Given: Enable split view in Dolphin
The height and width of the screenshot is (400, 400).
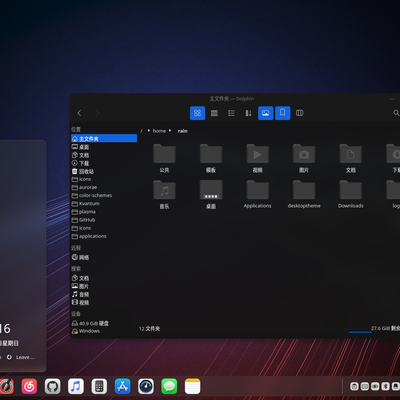Looking at the screenshot, I should [300, 113].
